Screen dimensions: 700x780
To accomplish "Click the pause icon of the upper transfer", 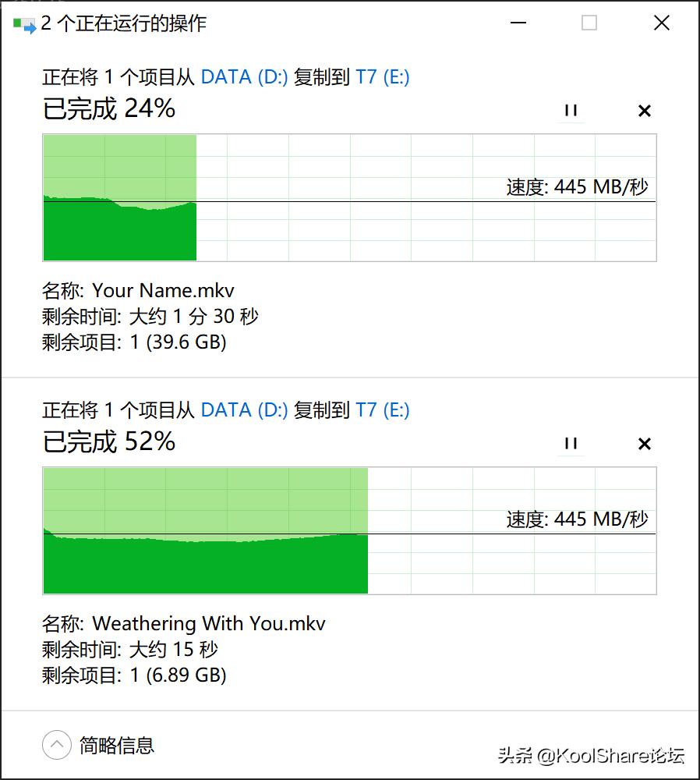I will (x=571, y=111).
